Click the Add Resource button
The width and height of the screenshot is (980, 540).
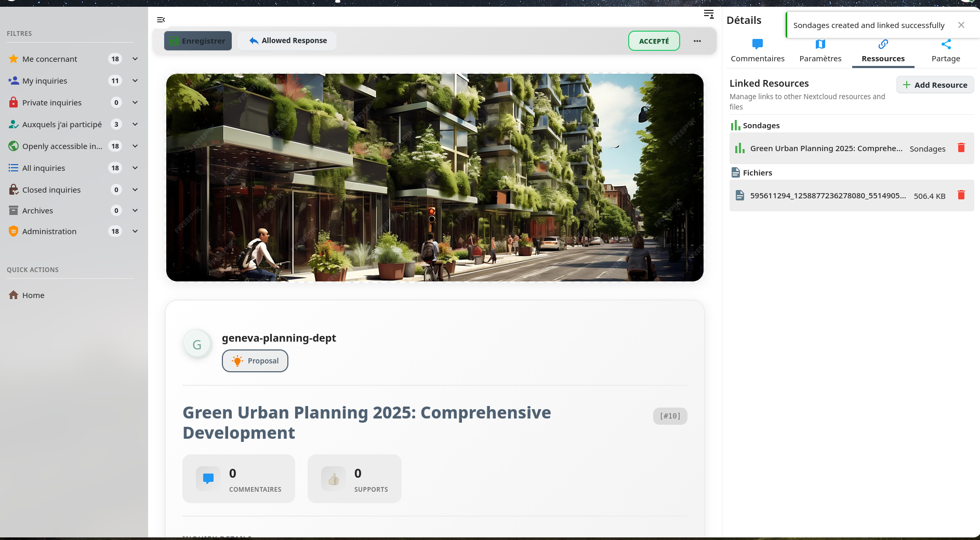pos(935,85)
